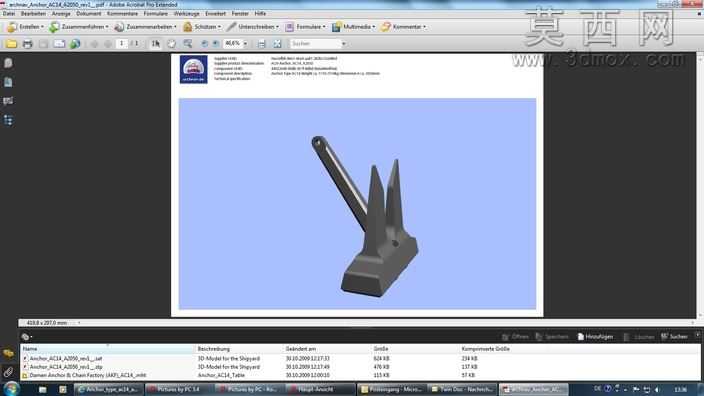
Task: Open the Pages navigation panel icon
Action: pyautogui.click(x=8, y=63)
